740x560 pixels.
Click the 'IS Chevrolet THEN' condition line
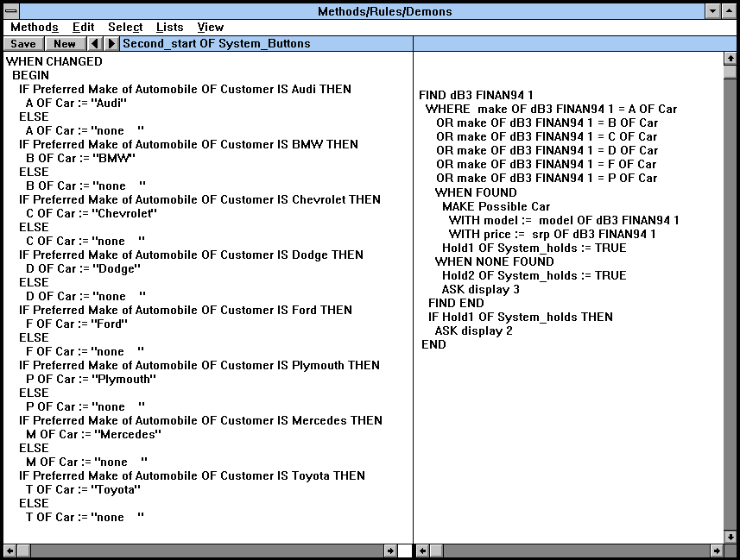(x=199, y=199)
